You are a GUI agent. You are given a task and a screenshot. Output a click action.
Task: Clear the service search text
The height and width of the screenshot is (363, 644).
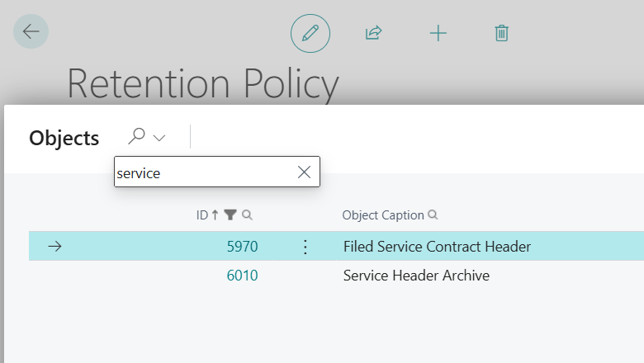pyautogui.click(x=304, y=172)
